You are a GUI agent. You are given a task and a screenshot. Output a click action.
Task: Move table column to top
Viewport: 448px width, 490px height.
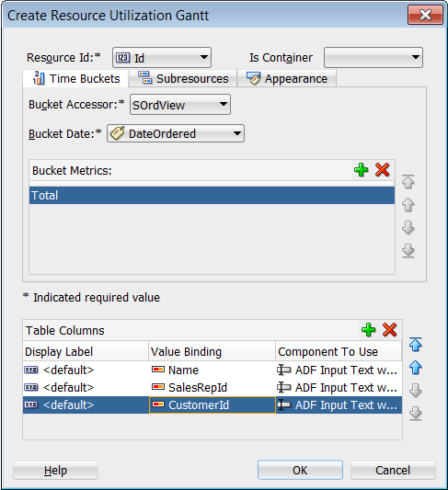click(416, 345)
